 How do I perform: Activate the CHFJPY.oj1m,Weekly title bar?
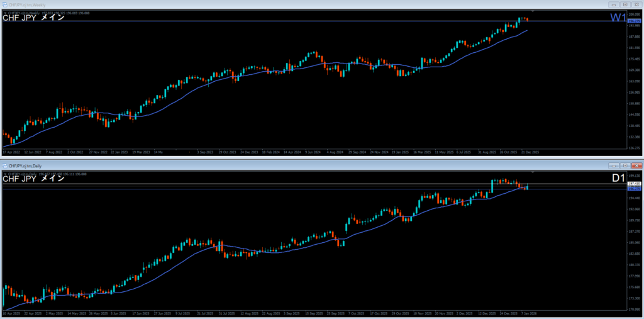(252, 4)
